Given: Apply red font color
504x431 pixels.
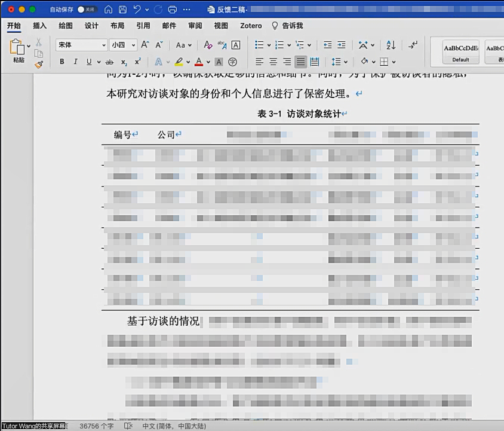Looking at the screenshot, I should (x=199, y=62).
